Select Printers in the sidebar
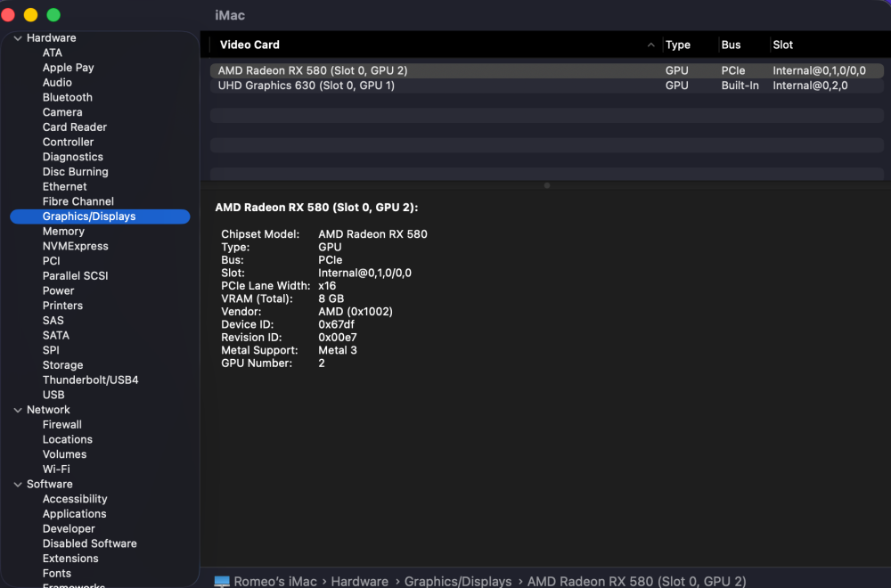The image size is (891, 588). click(x=62, y=306)
